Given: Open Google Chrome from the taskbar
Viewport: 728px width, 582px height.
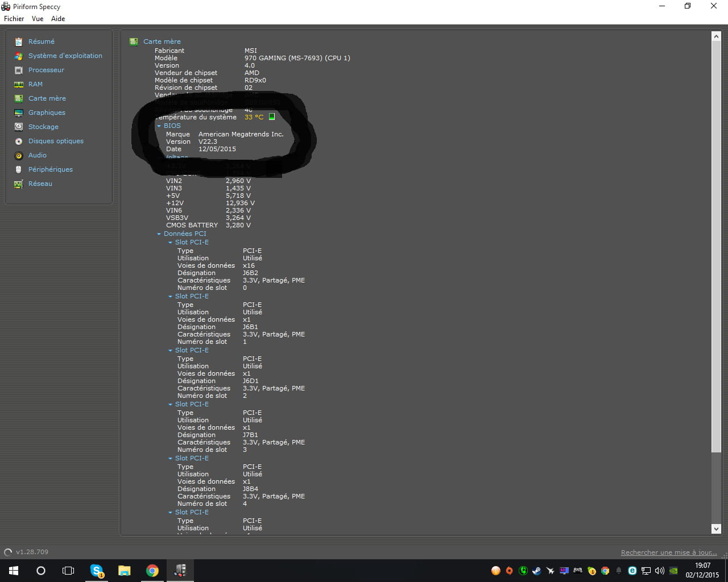Looking at the screenshot, I should (x=152, y=571).
